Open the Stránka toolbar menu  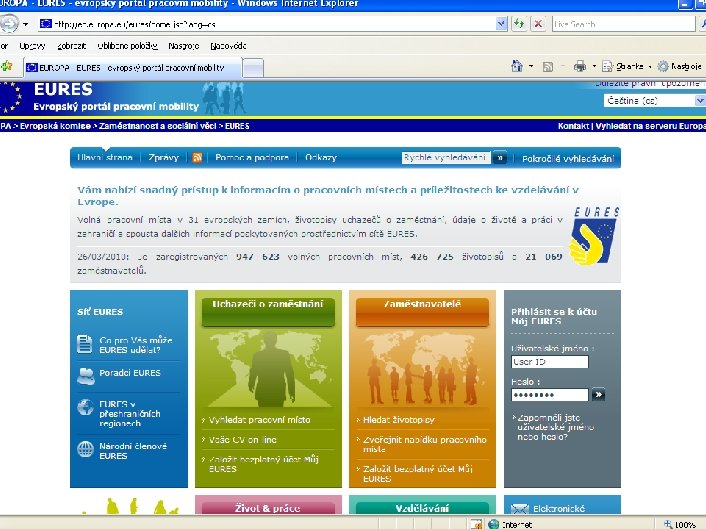pos(626,67)
